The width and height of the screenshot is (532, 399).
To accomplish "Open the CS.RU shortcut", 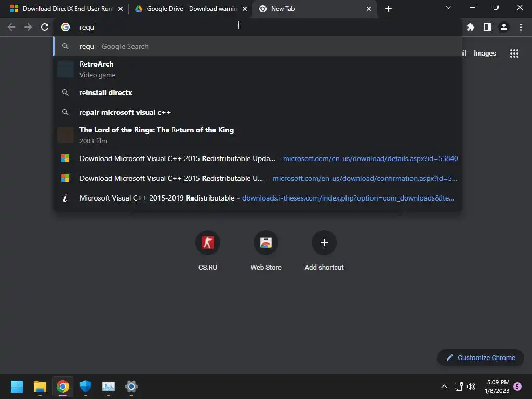I will [208, 250].
